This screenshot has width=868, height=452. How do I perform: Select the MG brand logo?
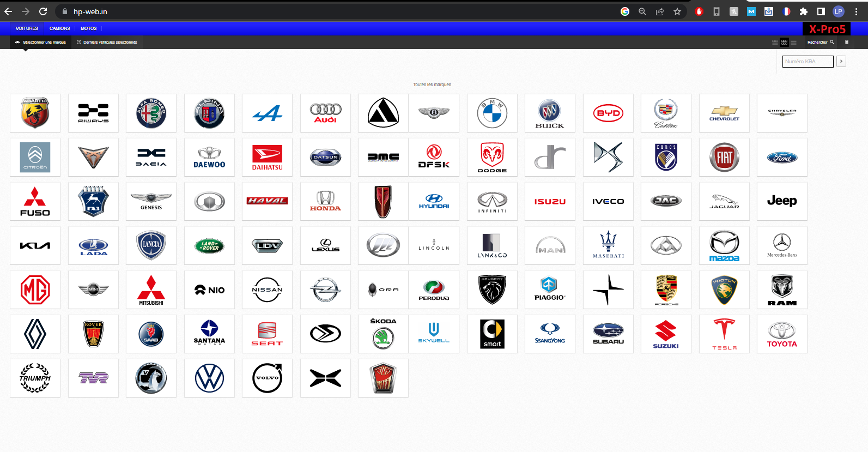[35, 290]
